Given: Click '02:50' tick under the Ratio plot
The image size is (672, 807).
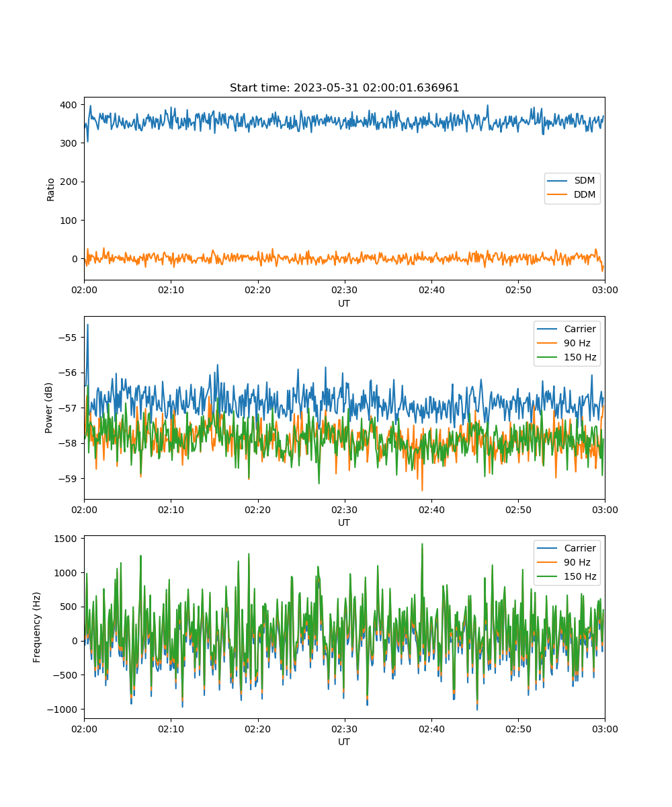Looking at the screenshot, I should 518,290.
